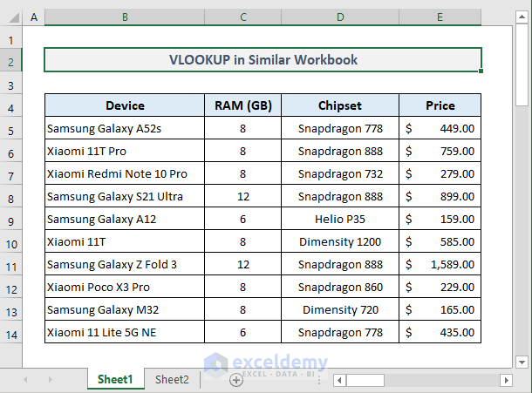The width and height of the screenshot is (532, 393).
Task: Select the Samsung Galaxy S21 Ultra cell
Action: (125, 197)
